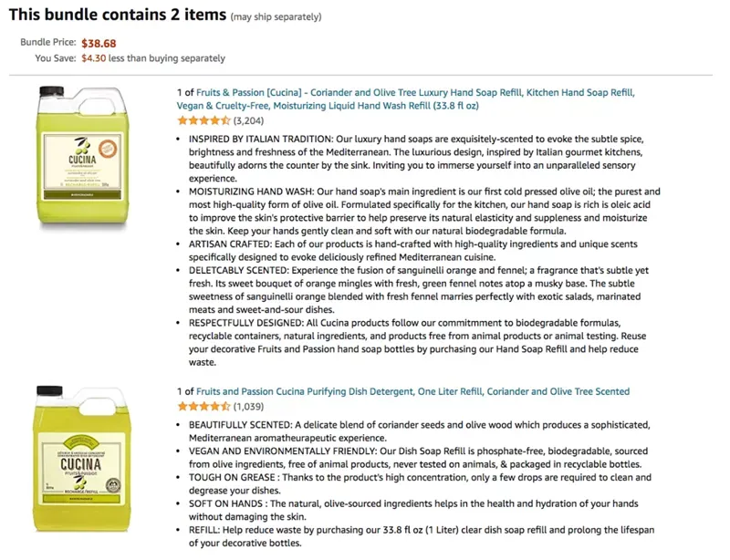Click the $4.30 savings amount
The image size is (730, 560).
point(94,58)
